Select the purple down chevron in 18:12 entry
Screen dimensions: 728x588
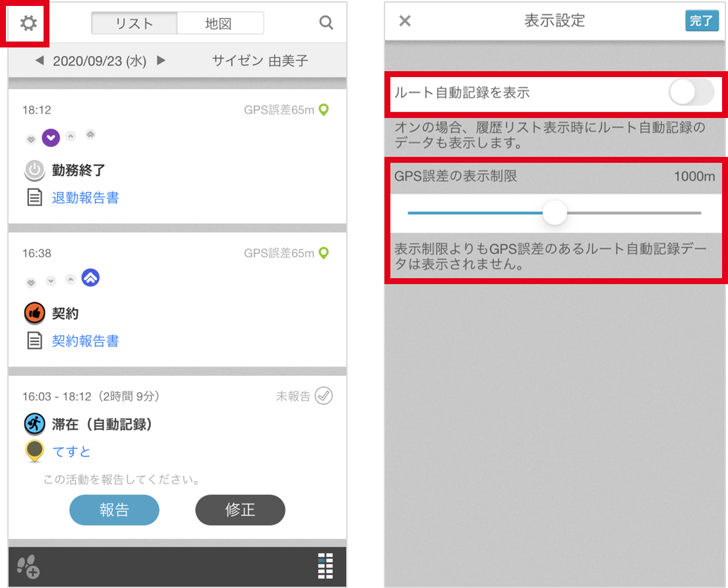click(x=51, y=137)
